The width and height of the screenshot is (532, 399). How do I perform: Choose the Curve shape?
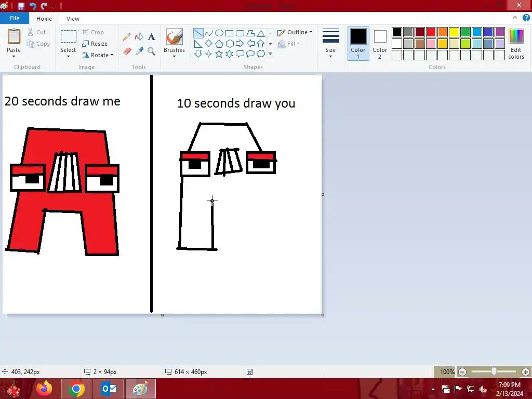click(209, 33)
